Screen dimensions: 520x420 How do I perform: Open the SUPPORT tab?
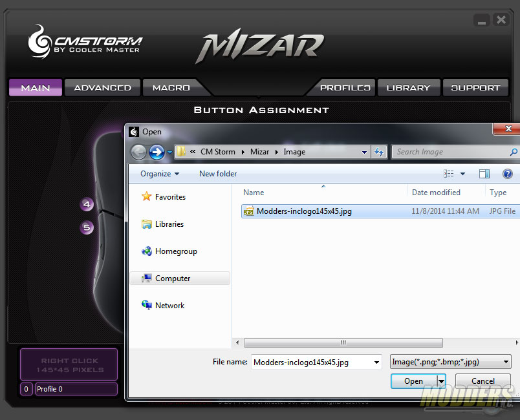pos(475,88)
